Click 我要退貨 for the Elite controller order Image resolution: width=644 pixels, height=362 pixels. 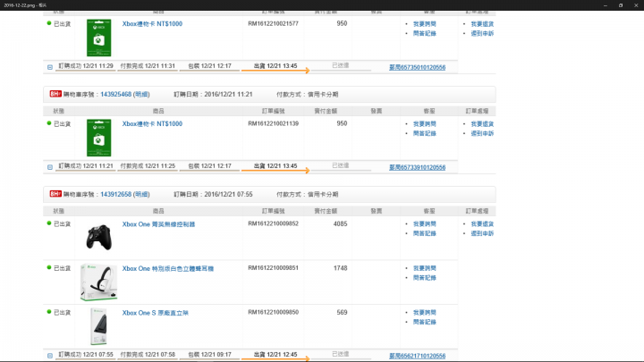[x=482, y=223]
